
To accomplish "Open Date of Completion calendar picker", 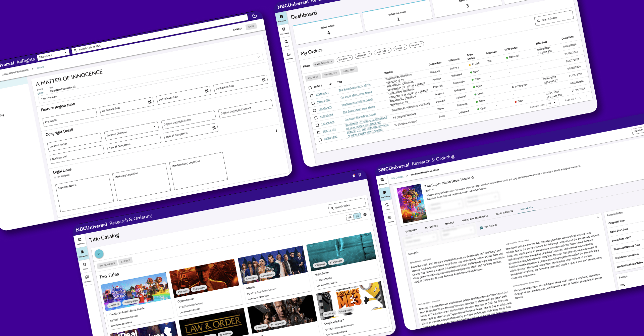I will (214, 128).
